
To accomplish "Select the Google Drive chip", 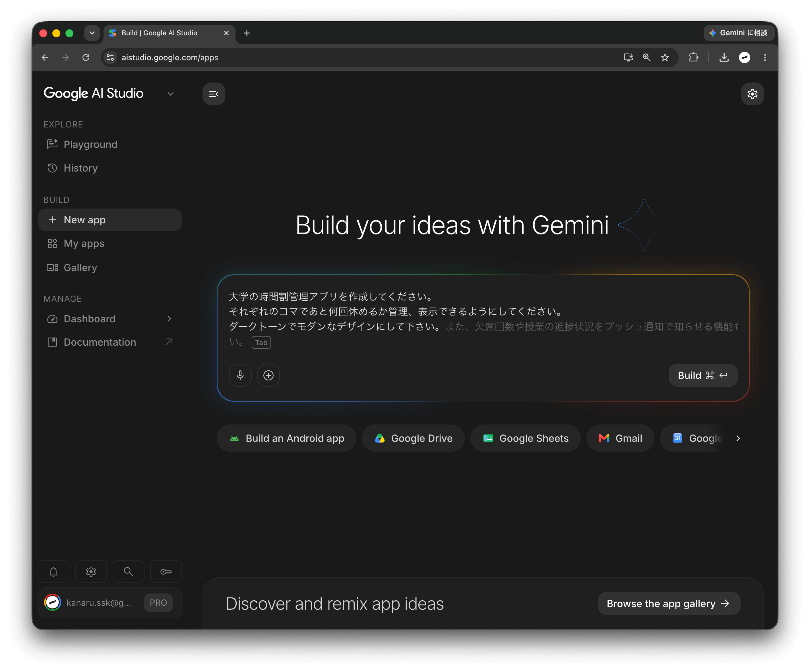I will point(413,438).
